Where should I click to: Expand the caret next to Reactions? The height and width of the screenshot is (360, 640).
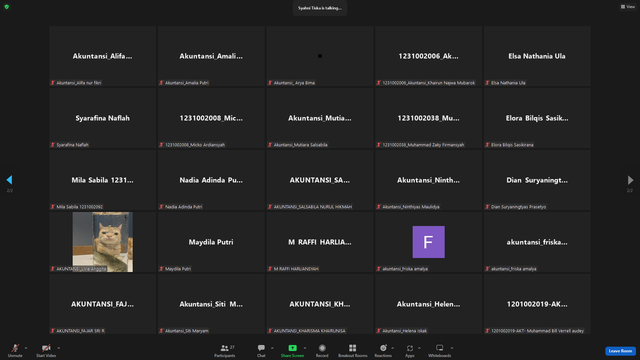(x=393, y=348)
